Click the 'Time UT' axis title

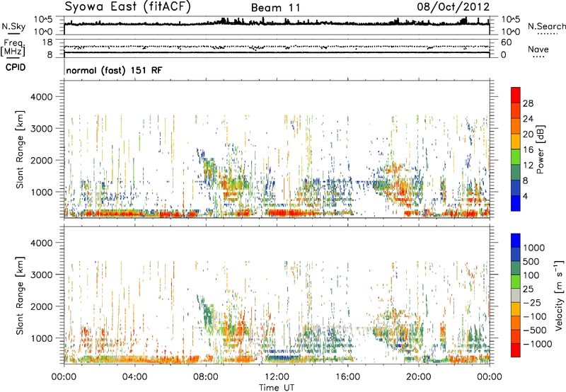[277, 387]
